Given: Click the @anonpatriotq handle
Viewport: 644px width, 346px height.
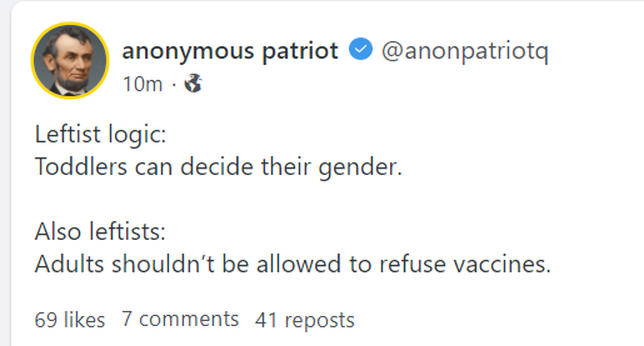Looking at the screenshot, I should point(465,51).
